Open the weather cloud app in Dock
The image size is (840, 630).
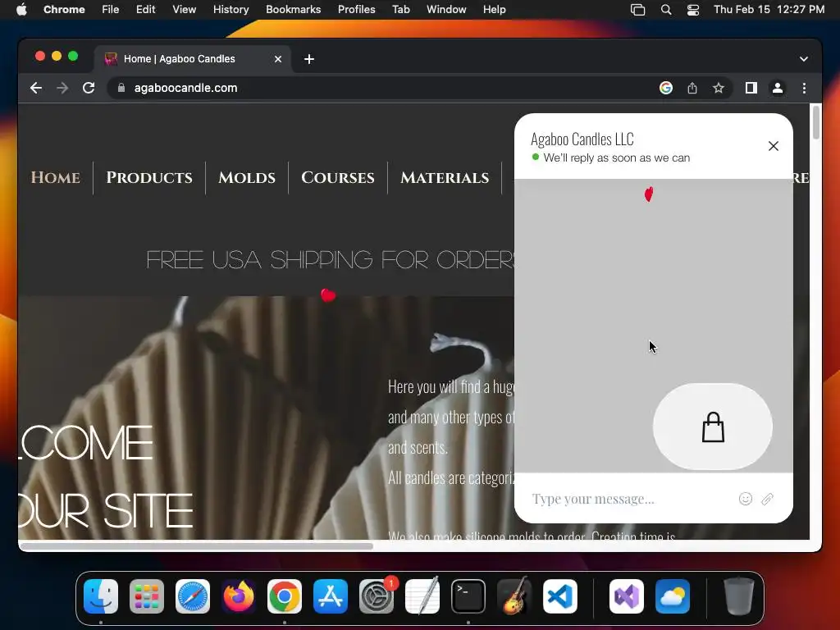[673, 596]
